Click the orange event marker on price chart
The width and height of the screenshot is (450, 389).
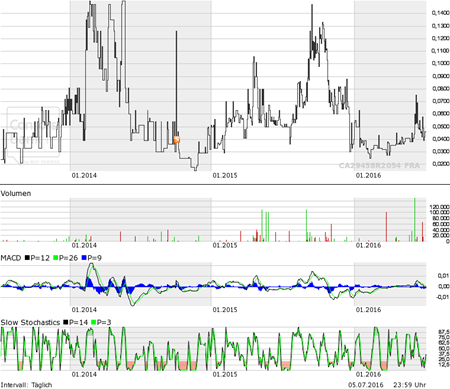[177, 140]
